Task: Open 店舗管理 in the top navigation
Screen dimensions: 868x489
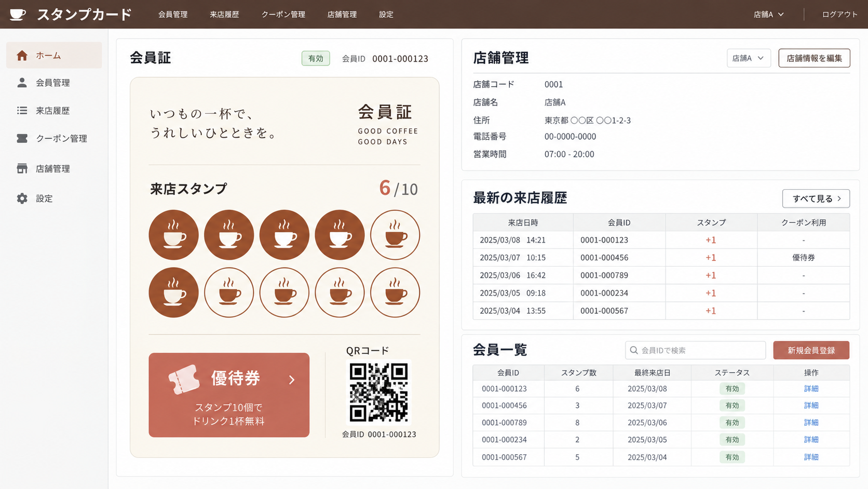Action: (342, 15)
